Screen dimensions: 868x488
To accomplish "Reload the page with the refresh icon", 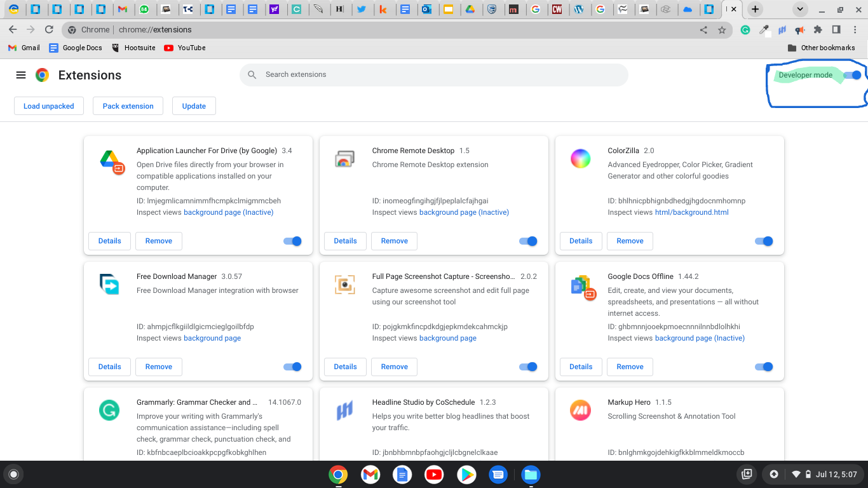I will (49, 30).
